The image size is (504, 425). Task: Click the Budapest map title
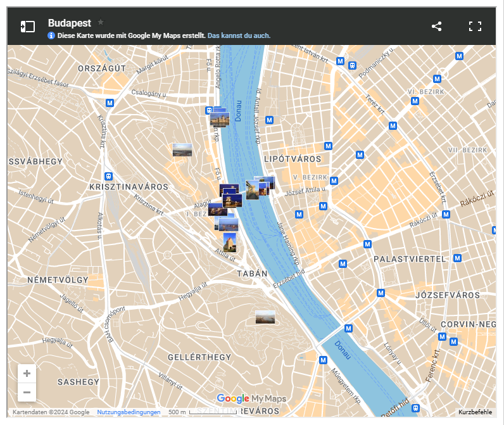coord(70,22)
